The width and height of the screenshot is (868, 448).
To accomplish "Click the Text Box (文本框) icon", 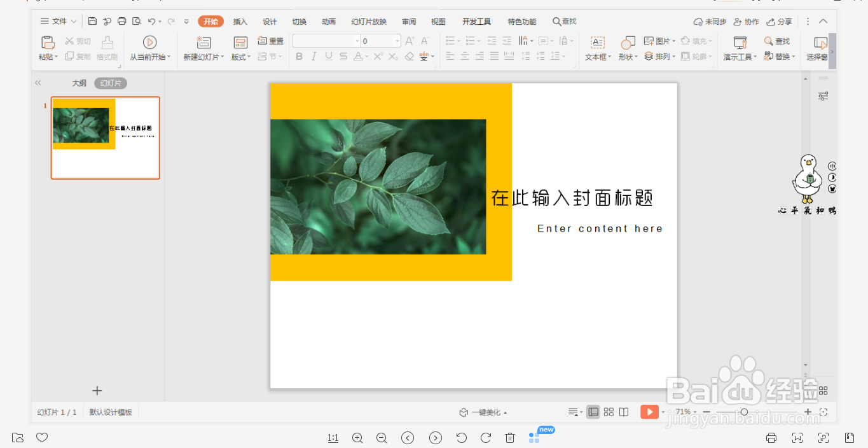I will click(x=598, y=43).
